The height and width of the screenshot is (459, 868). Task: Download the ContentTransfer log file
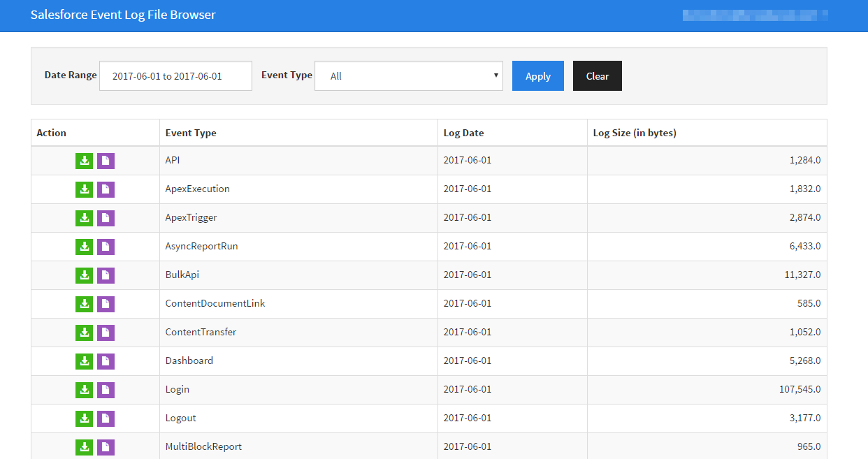point(85,333)
